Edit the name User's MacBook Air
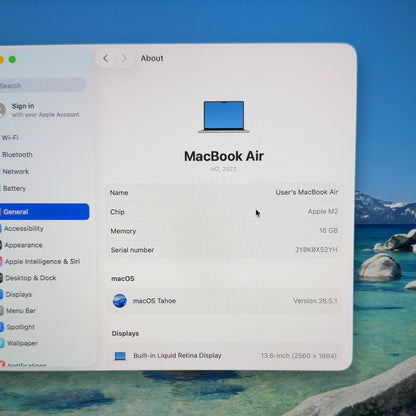 coord(307,192)
